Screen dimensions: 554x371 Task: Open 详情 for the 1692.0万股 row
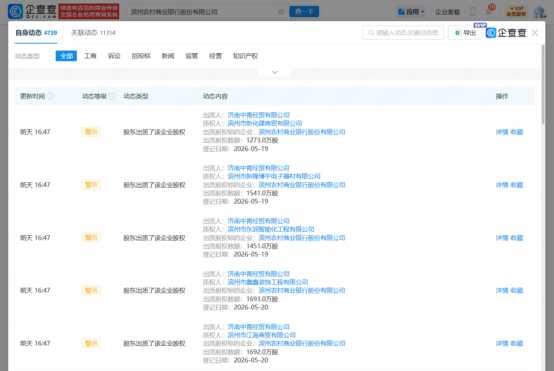click(x=502, y=344)
